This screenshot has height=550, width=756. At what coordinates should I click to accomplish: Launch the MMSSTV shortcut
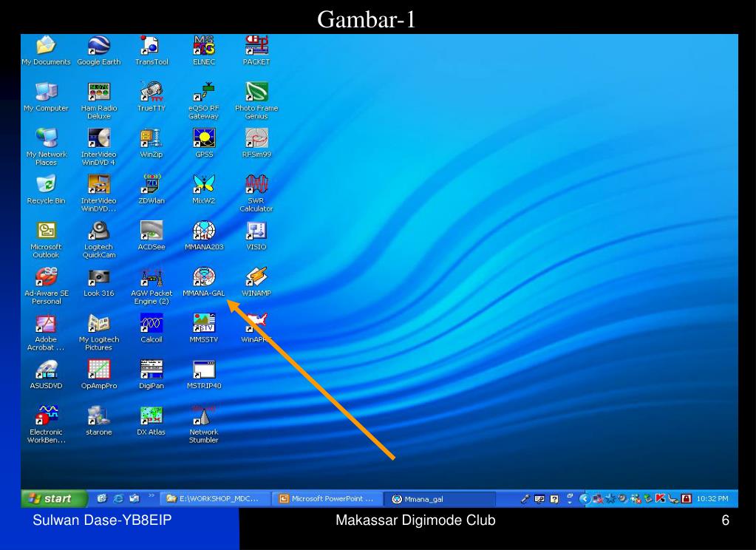(x=204, y=328)
